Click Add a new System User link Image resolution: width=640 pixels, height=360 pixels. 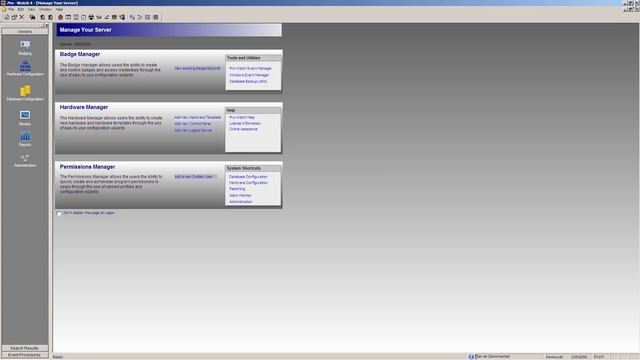[193, 177]
